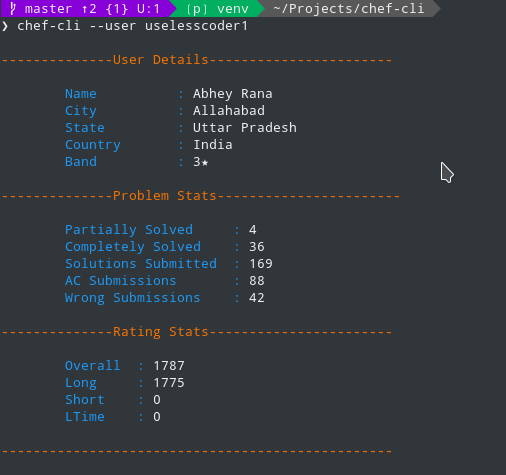The height and width of the screenshot is (475, 506).
Task: Click the Wrong Submissions value 42
Action: coord(257,298)
